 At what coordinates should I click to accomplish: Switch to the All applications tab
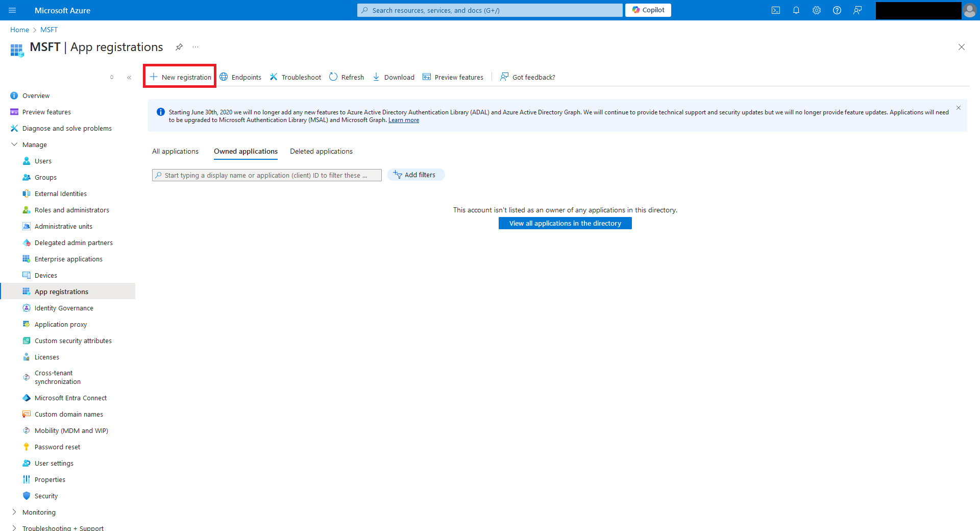pos(175,152)
